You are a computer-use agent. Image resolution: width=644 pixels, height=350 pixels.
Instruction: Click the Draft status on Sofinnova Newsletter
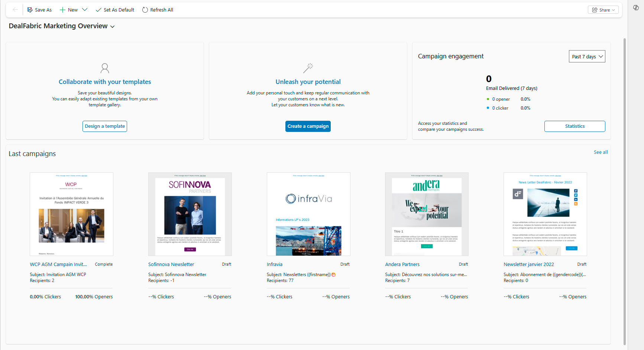coord(227,265)
